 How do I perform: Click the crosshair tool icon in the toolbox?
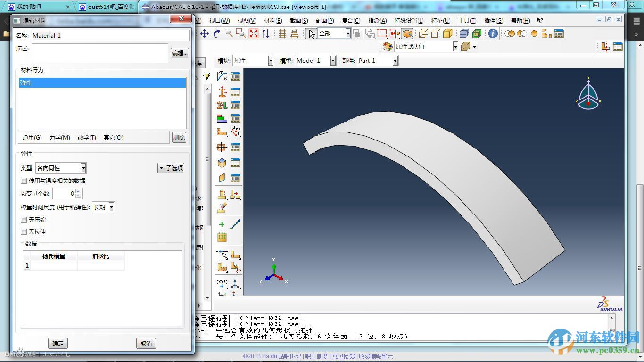coord(222,148)
